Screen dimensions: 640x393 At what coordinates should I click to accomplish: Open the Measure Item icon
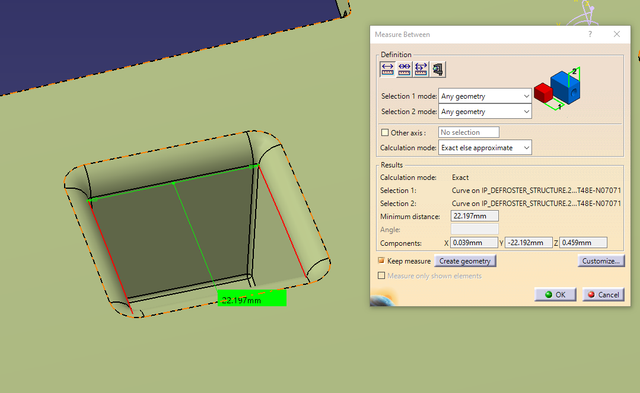pos(438,69)
